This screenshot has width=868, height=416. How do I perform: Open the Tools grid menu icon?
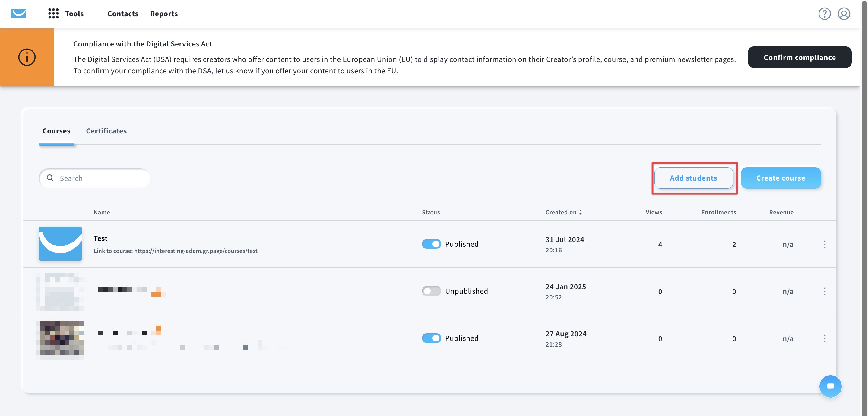pos(53,14)
